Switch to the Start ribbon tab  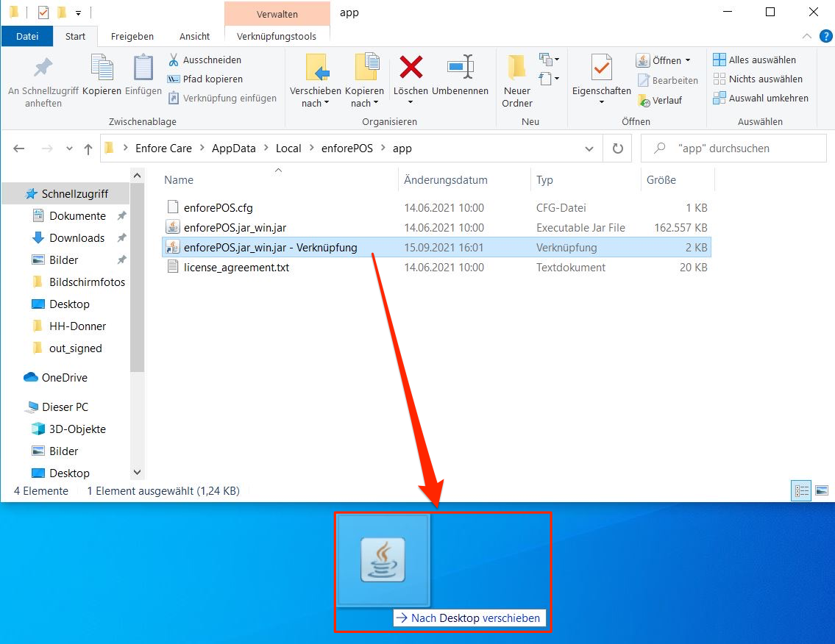coord(75,36)
